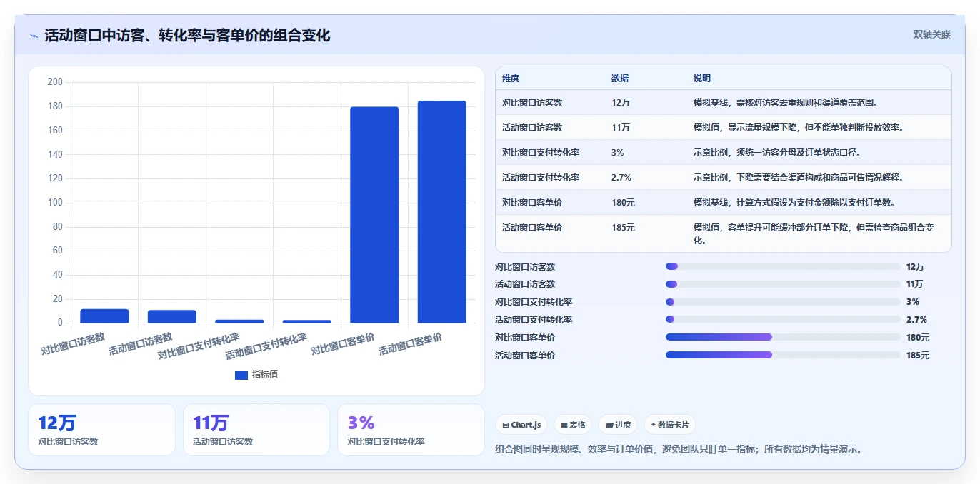980x484 pixels.
Task: Select table cell 对比窗口支付转化率 in 维度 column
Action: click(x=541, y=153)
